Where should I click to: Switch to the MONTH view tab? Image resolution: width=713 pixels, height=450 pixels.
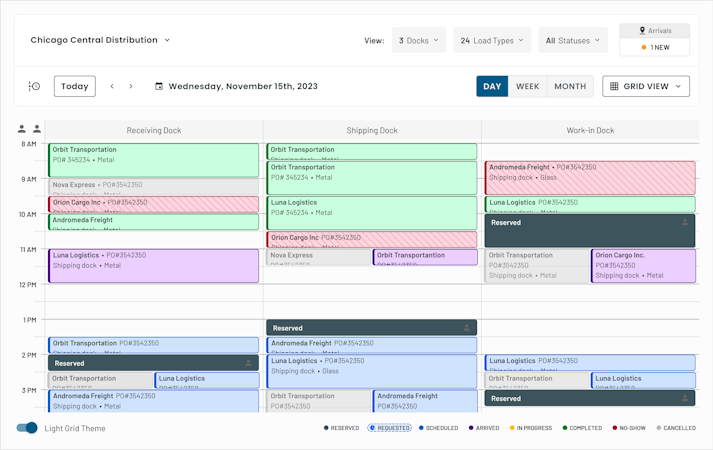coord(570,86)
